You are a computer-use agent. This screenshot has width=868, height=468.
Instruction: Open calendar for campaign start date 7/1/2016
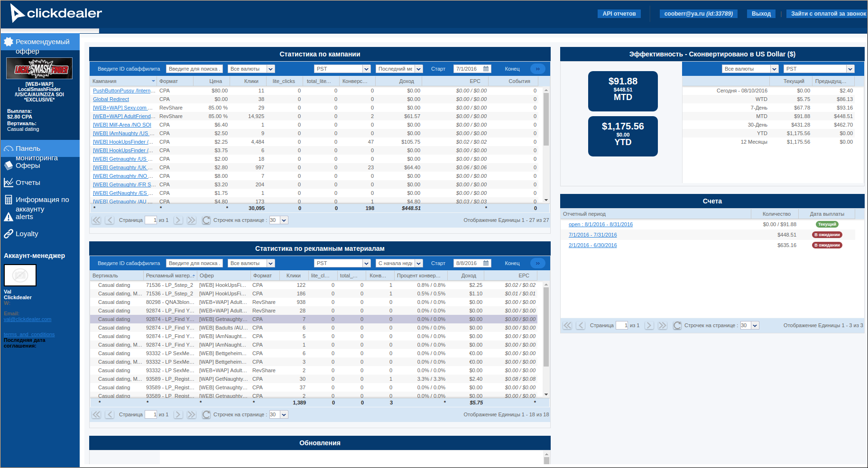coord(486,69)
